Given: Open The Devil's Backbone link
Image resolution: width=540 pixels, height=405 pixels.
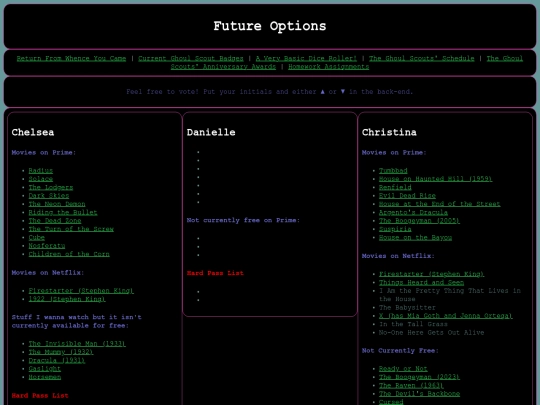Looking at the screenshot, I should point(419,394).
